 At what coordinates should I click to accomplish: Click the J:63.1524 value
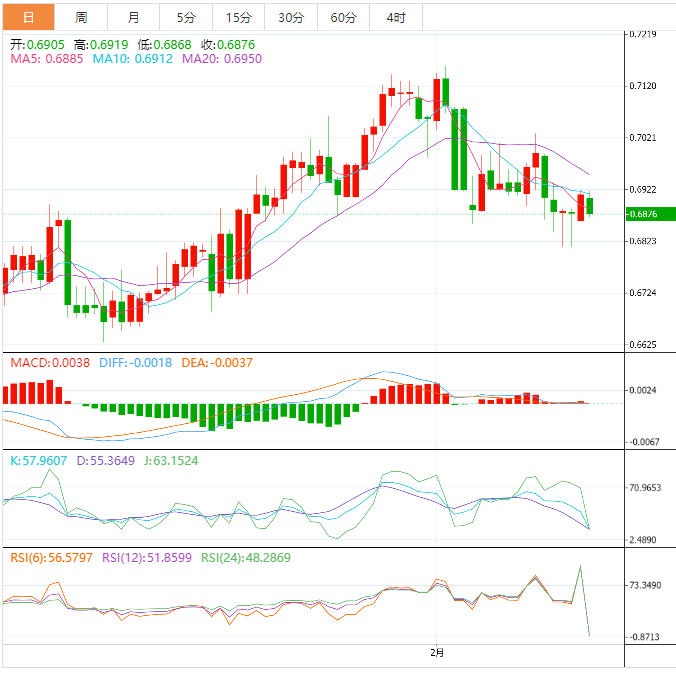click(171, 461)
